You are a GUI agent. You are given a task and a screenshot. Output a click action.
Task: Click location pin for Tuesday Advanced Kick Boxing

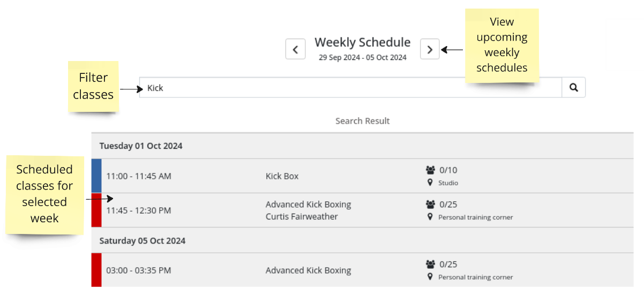(430, 217)
